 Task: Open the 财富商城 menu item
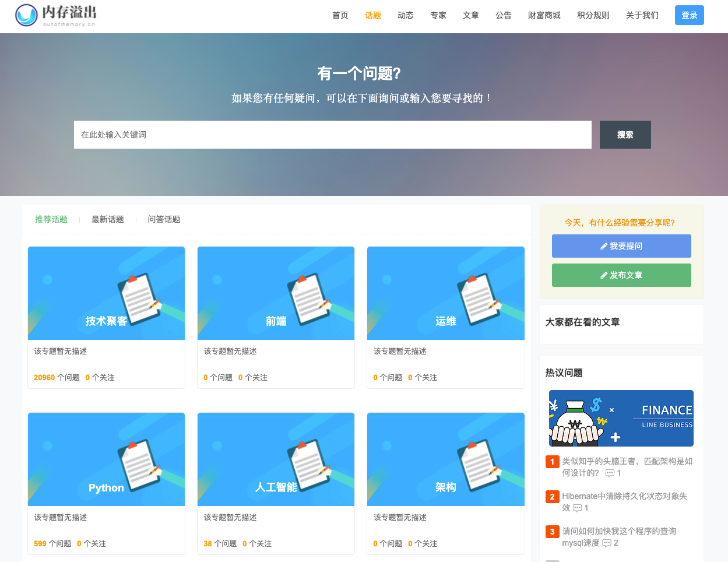[544, 15]
